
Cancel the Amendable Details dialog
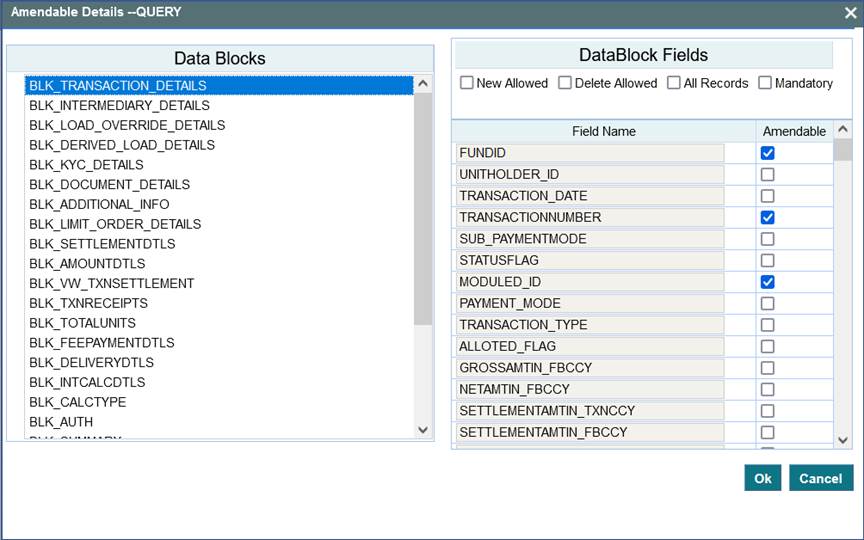point(821,478)
